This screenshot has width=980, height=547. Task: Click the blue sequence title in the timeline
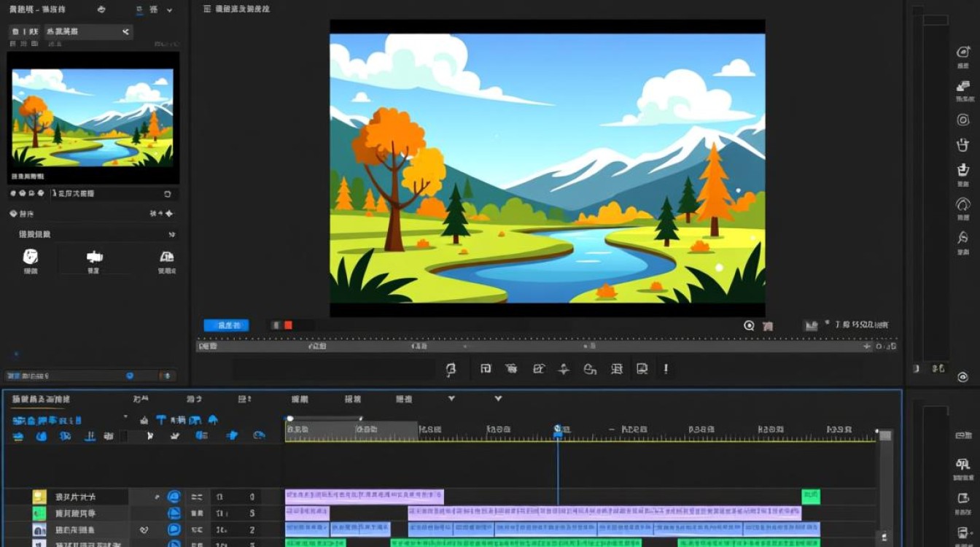tap(47, 421)
